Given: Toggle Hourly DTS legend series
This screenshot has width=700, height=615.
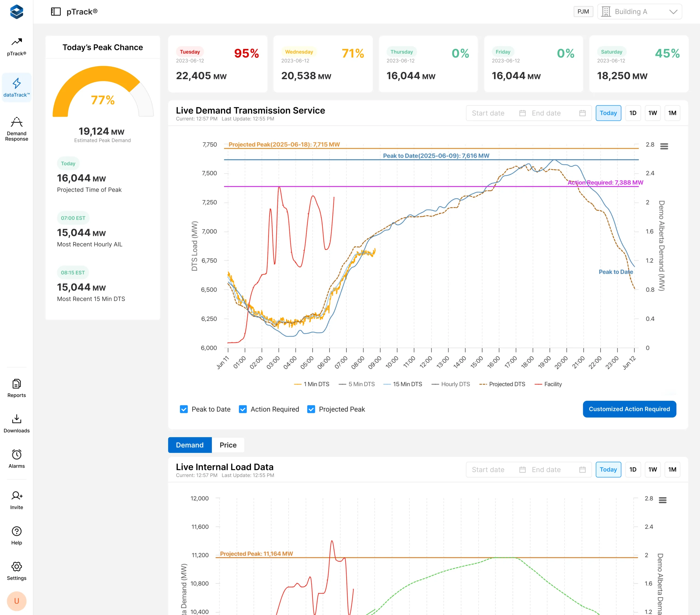Looking at the screenshot, I should click(450, 384).
